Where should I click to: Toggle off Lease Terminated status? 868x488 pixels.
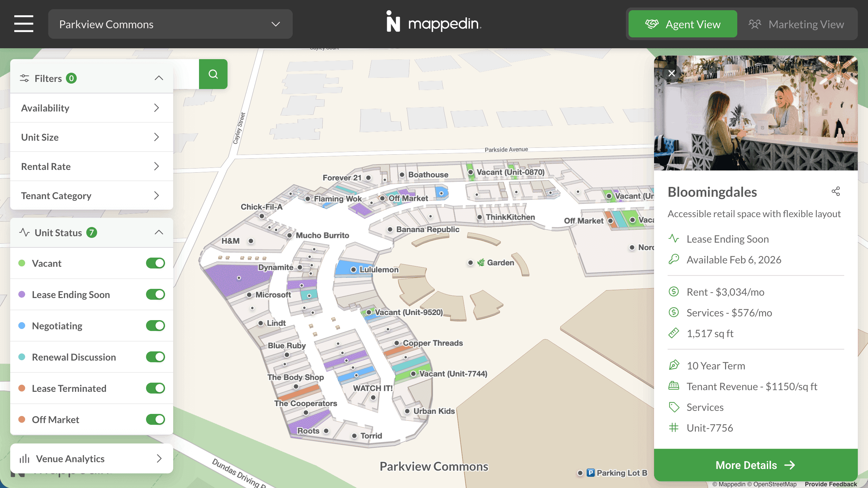pyautogui.click(x=156, y=388)
